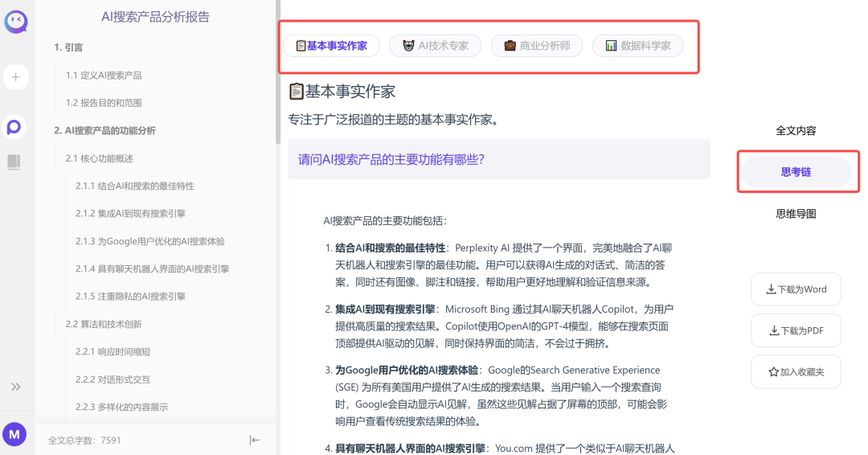
Task: Collapse outline panel arrow icon
Action: [254, 440]
